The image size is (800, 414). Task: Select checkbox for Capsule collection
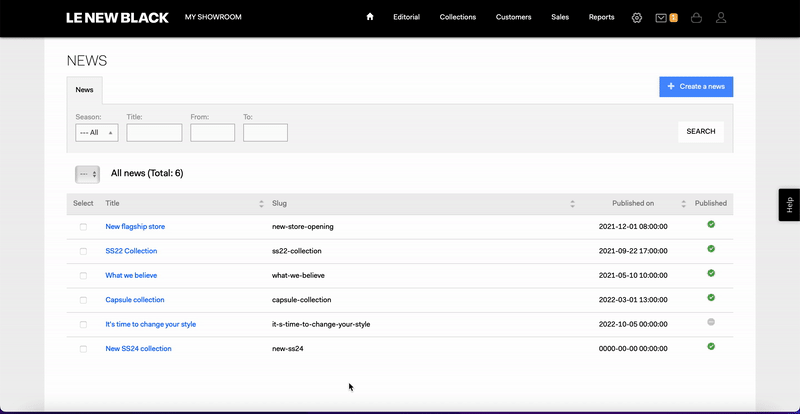83,300
